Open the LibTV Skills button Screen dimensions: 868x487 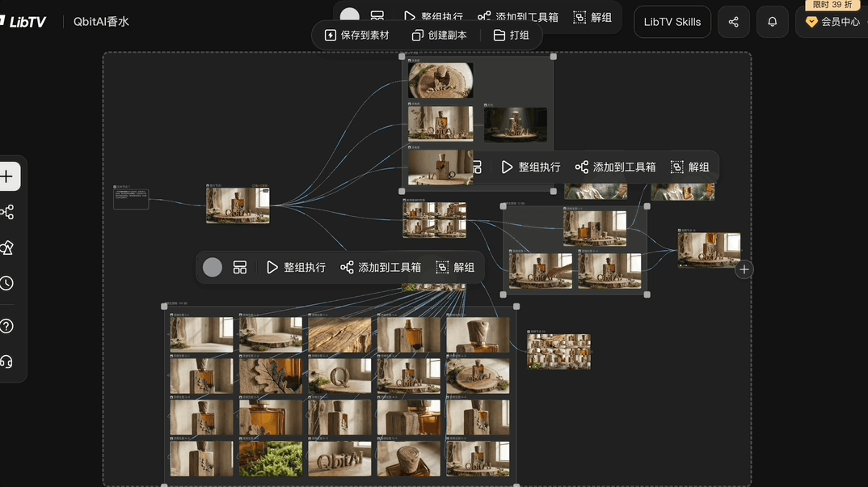click(672, 22)
